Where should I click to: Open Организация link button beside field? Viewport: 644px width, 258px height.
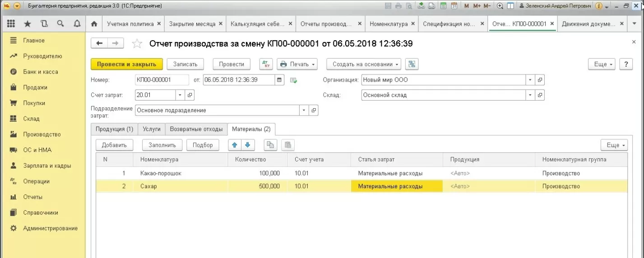click(x=540, y=80)
